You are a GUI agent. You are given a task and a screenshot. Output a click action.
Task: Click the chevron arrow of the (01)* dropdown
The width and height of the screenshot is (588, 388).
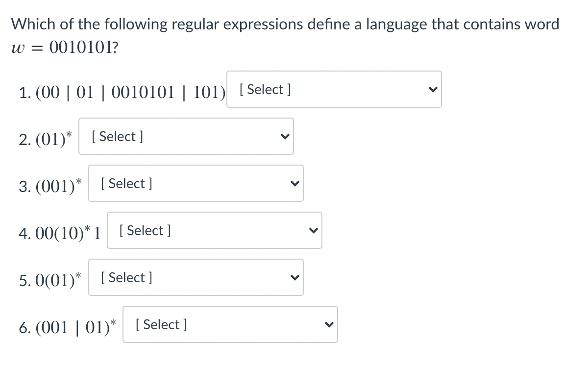coord(284,137)
